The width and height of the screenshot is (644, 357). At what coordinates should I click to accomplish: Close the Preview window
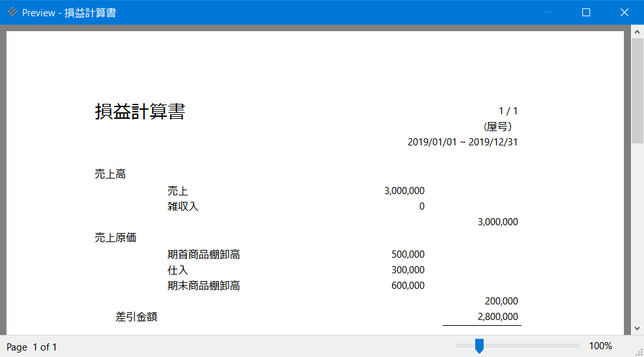click(625, 12)
